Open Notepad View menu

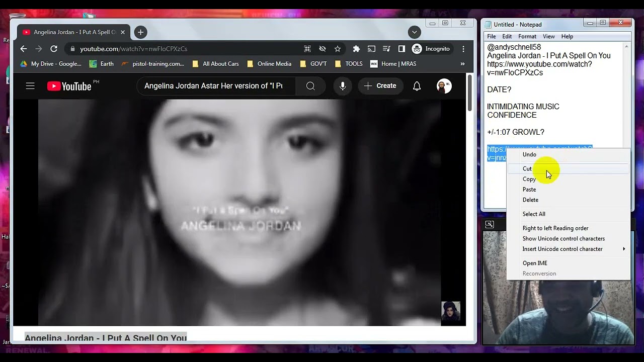point(549,36)
